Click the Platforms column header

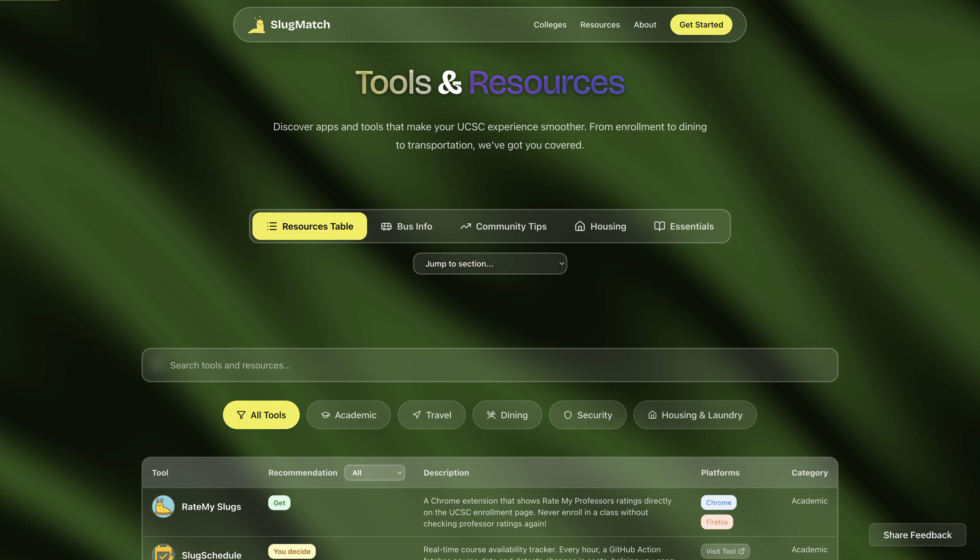pyautogui.click(x=720, y=473)
